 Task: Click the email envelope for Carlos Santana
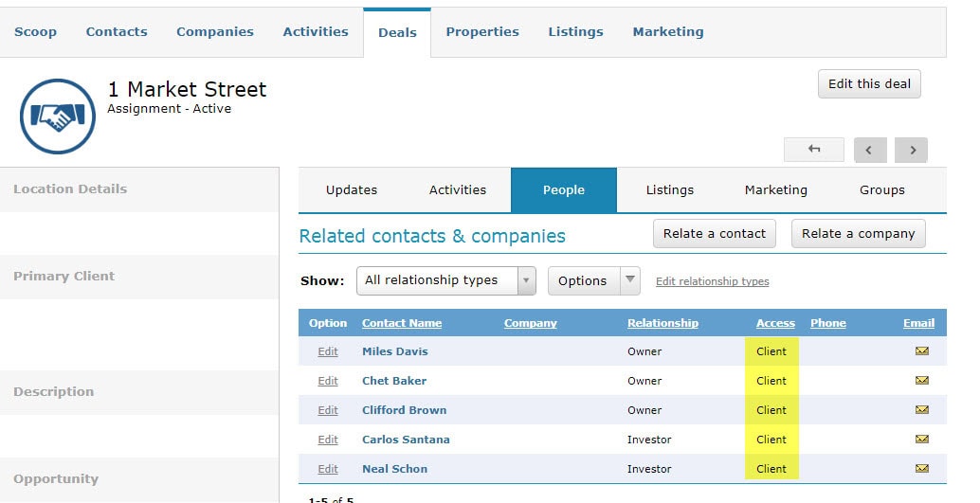pos(921,440)
